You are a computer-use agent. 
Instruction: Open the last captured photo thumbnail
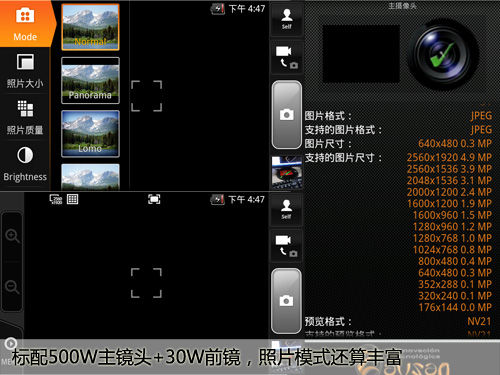(x=287, y=173)
